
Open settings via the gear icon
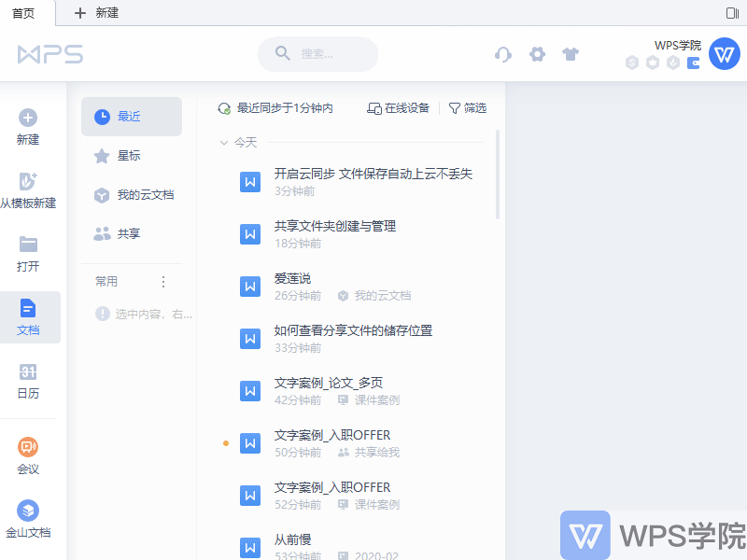[x=537, y=54]
